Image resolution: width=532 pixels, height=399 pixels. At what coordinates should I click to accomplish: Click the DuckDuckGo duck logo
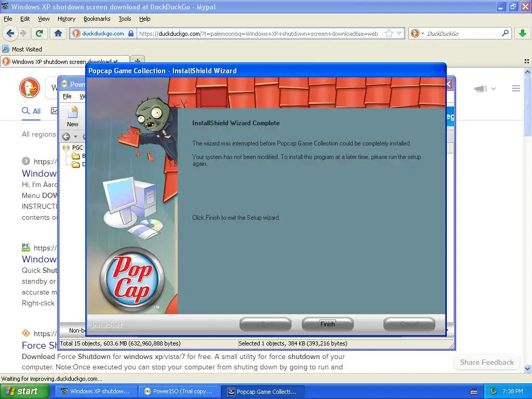coord(30,88)
